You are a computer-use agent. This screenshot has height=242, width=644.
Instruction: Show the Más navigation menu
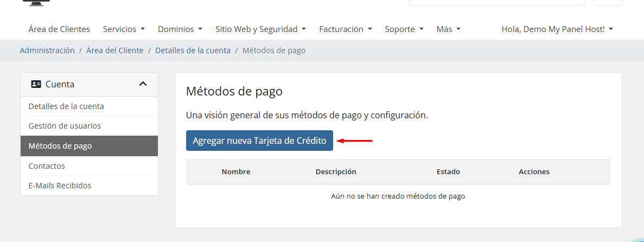pyautogui.click(x=448, y=29)
